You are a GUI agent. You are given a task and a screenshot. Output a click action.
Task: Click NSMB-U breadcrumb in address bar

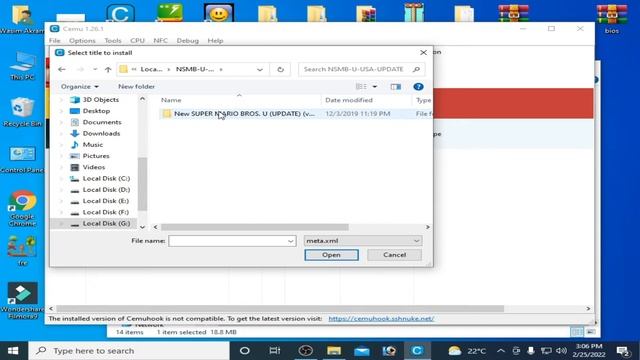coord(195,69)
